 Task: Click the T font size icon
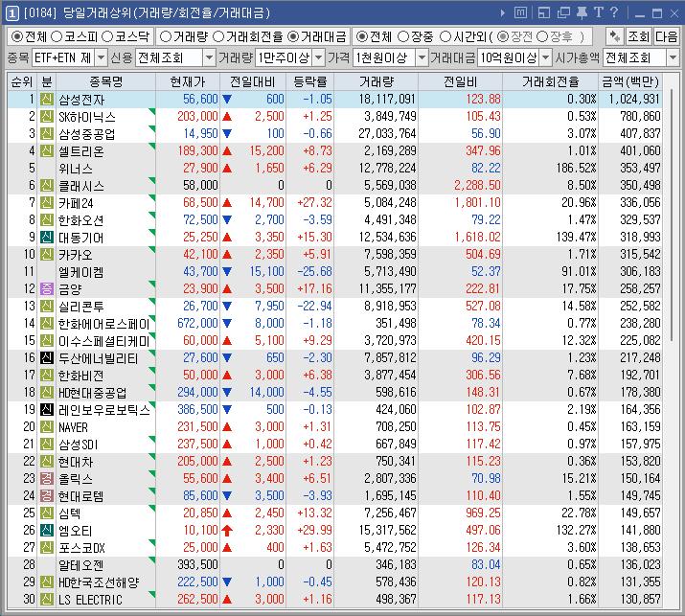[599, 12]
